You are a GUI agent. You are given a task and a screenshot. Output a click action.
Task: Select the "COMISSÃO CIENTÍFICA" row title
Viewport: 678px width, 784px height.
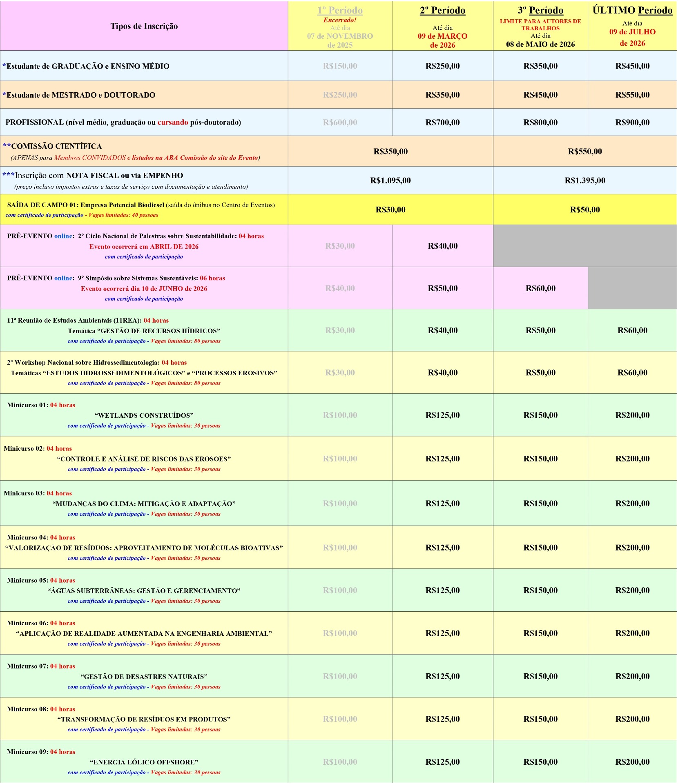click(x=56, y=146)
